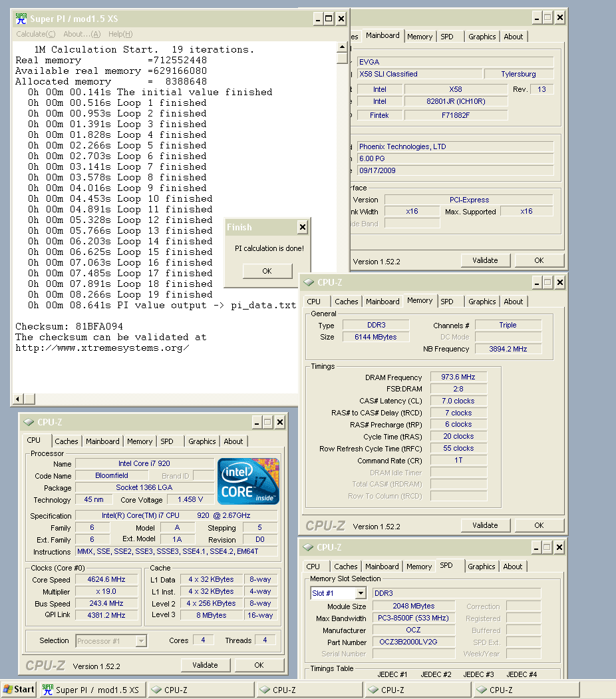
Task: Click the DRAM Frequency value '973.6 MHz'
Action: [x=458, y=377]
